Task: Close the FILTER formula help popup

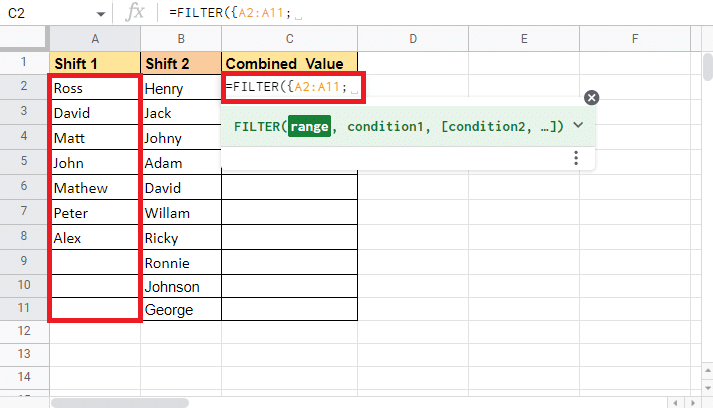Action: [591, 97]
